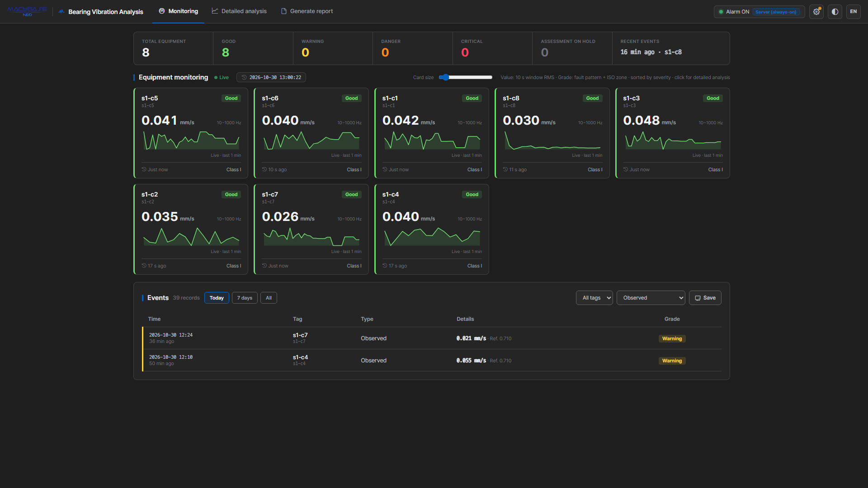
Task: Click the Critical count summary tile
Action: click(x=492, y=48)
